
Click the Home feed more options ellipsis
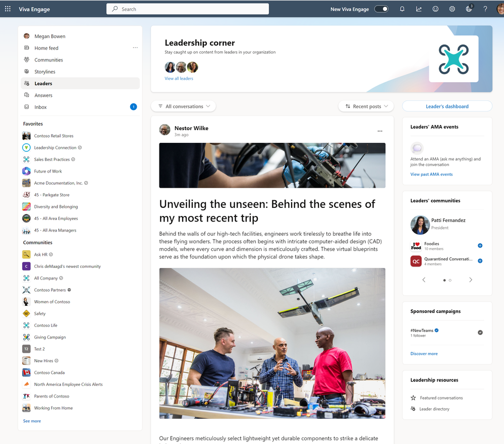[135, 47]
